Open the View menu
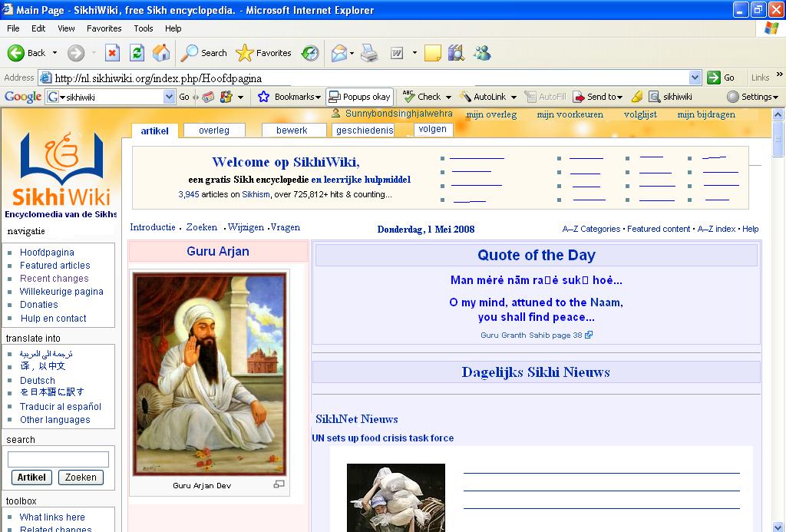 coord(66,28)
